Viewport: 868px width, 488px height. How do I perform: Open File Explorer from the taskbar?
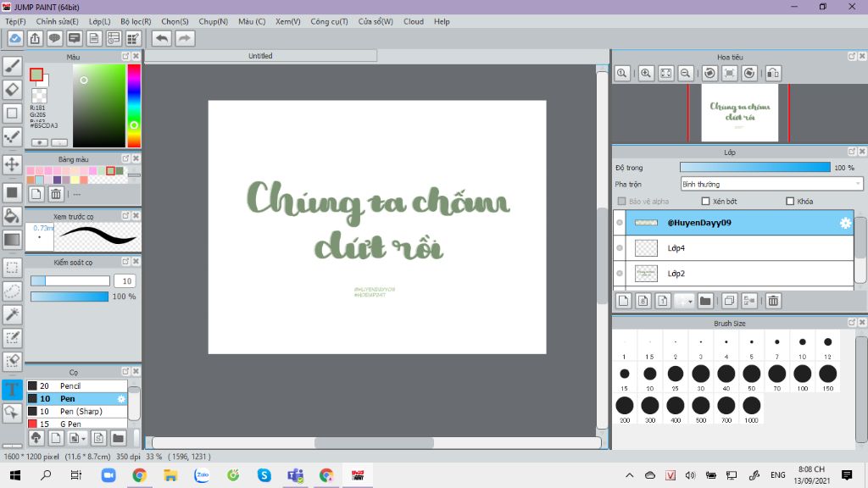pyautogui.click(x=170, y=475)
